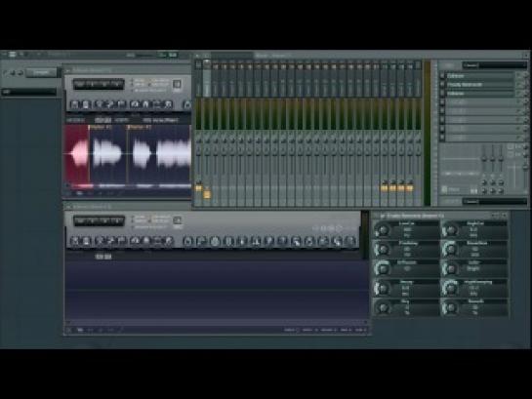This screenshot has height=399, width=532.
Task: Disable the Fruity Reeverb effect slot LED
Action: click(x=442, y=85)
